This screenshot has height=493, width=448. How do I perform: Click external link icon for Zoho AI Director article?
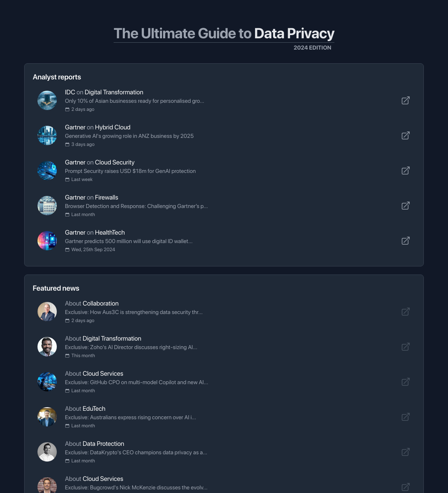(406, 347)
